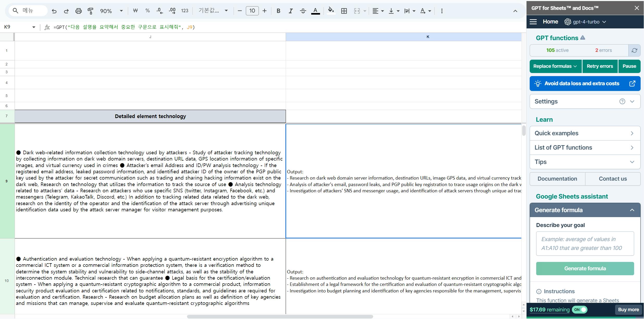This screenshot has width=644, height=319.
Task: Collapse the Generate formula section
Action: 632,210
